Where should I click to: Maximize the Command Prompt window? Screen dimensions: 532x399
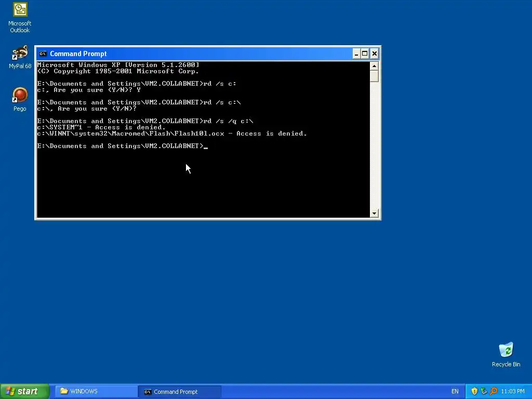coord(365,54)
